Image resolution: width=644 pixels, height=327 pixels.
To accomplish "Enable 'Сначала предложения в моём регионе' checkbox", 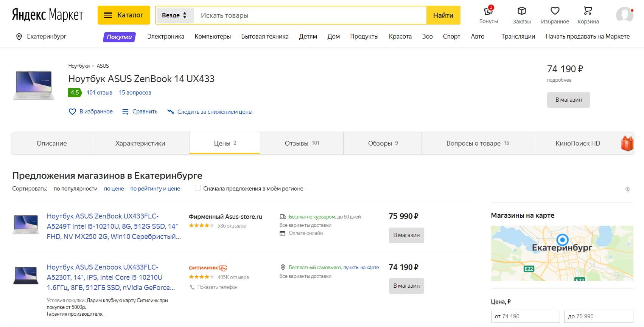I will pos(198,188).
